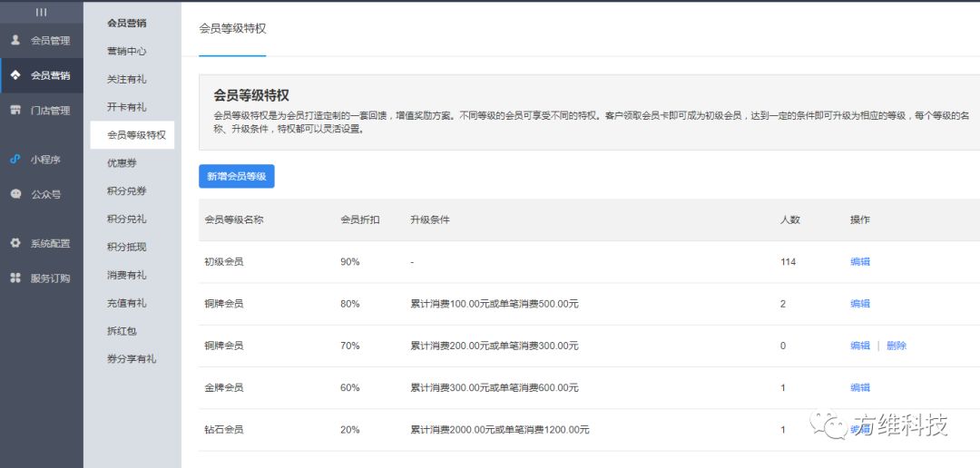
Task: Switch to the 会员等级特权 tab header
Action: pos(232,29)
